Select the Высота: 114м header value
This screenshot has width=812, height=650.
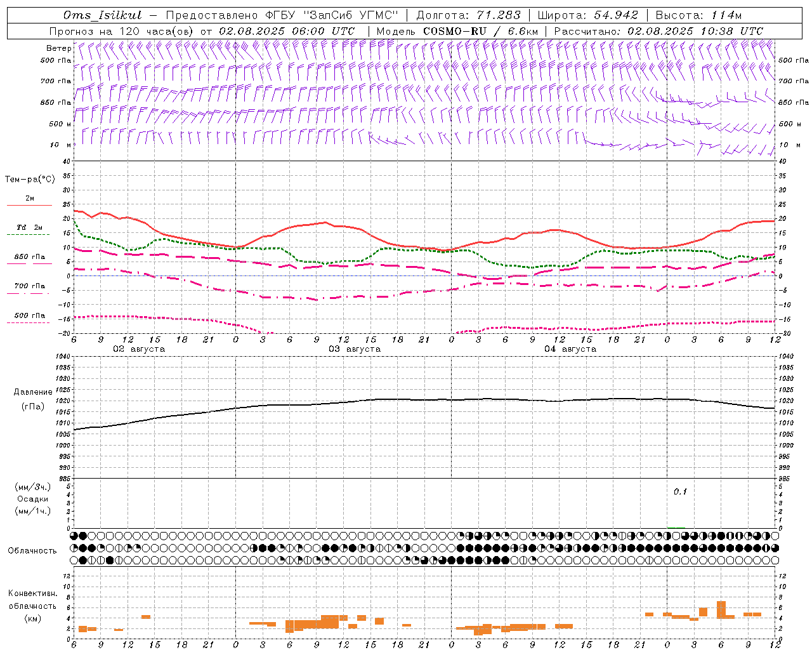[x=698, y=15]
